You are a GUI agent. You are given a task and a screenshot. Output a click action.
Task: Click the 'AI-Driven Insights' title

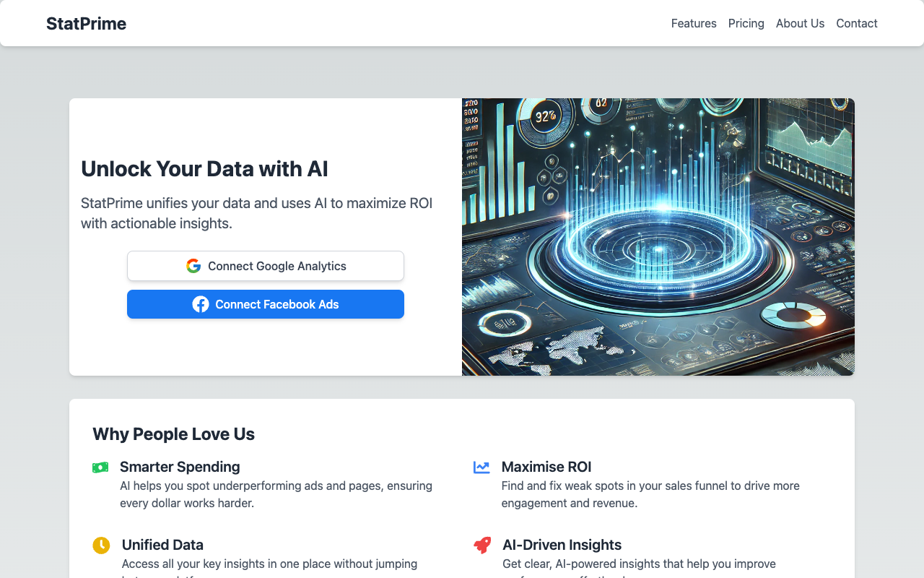[x=562, y=545]
